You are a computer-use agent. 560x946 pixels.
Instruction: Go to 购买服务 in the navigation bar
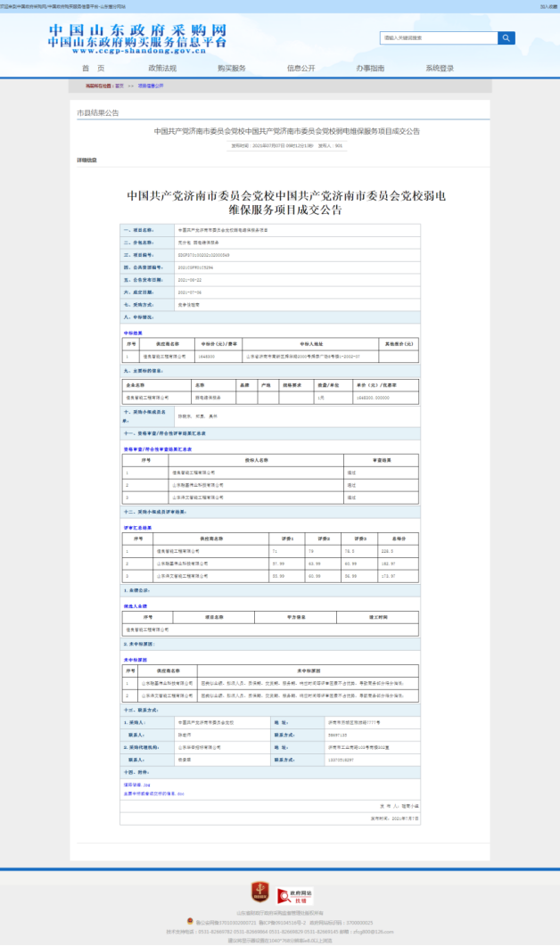[231, 68]
